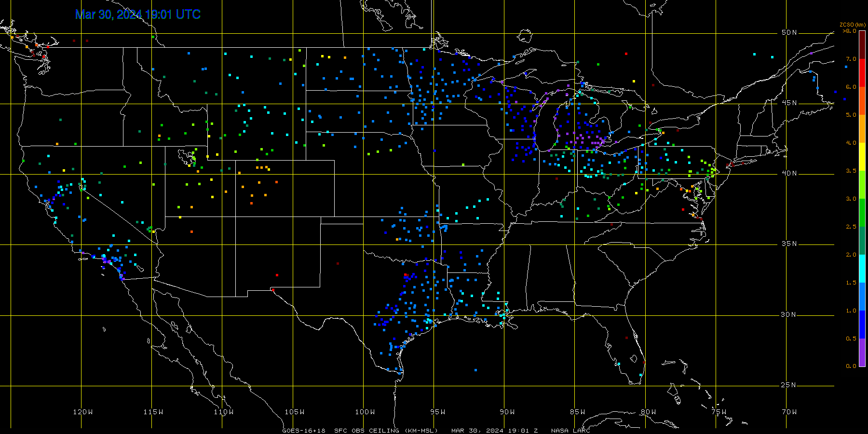The width and height of the screenshot is (868, 434).
Task: Click the dark maroon 7.0–8.0 km legend segment
Action: click(862, 45)
